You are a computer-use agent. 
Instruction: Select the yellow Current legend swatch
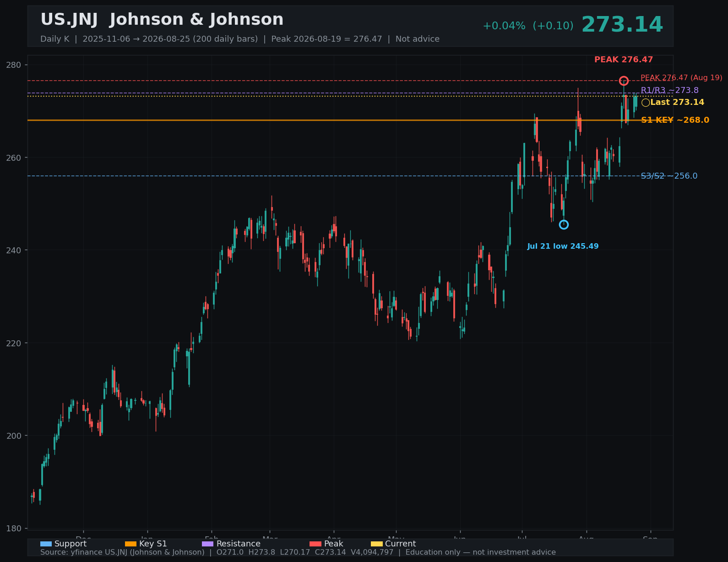tap(376, 544)
